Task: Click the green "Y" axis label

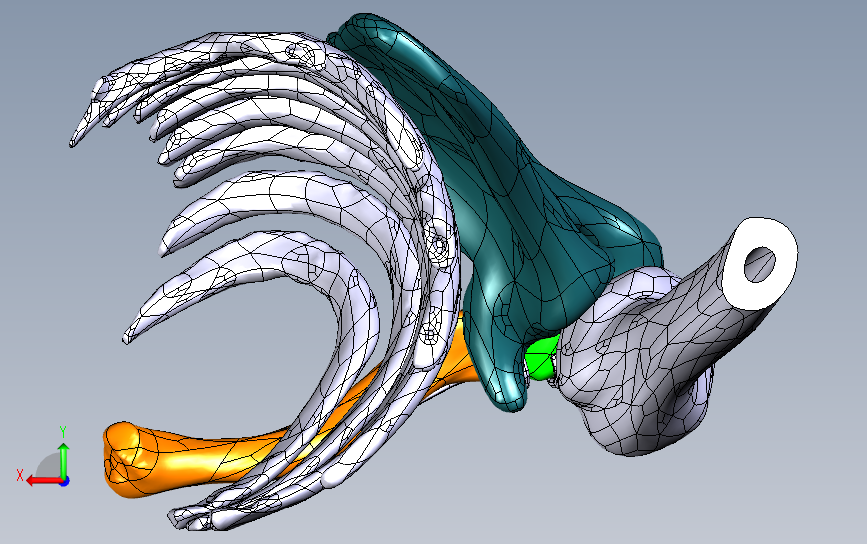Action: tap(63, 432)
